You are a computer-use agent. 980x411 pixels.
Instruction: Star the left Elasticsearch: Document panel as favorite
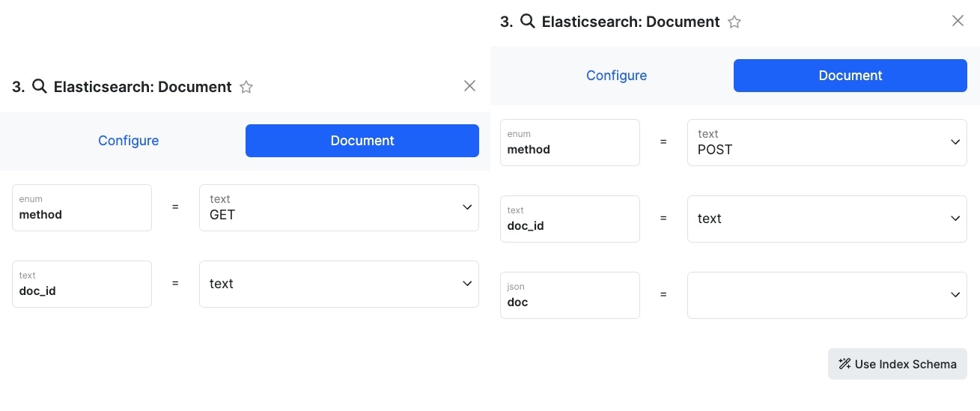point(246,87)
